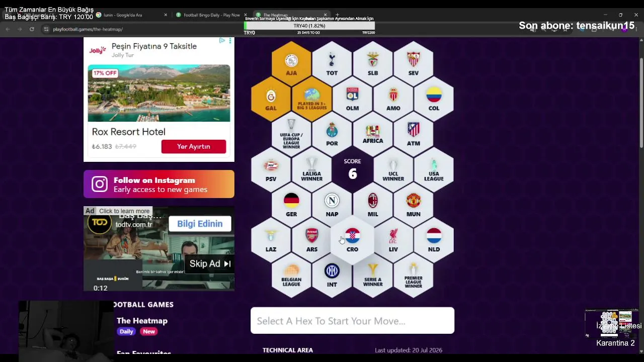This screenshot has height=362, width=644.
Task: Click the LaLiga Winner trophy hex
Action: point(312,169)
